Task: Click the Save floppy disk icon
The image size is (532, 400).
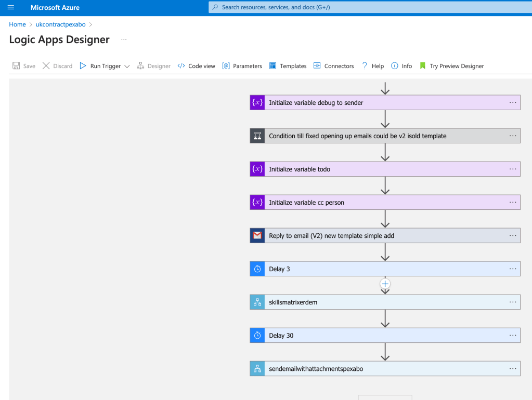Action: [16, 66]
